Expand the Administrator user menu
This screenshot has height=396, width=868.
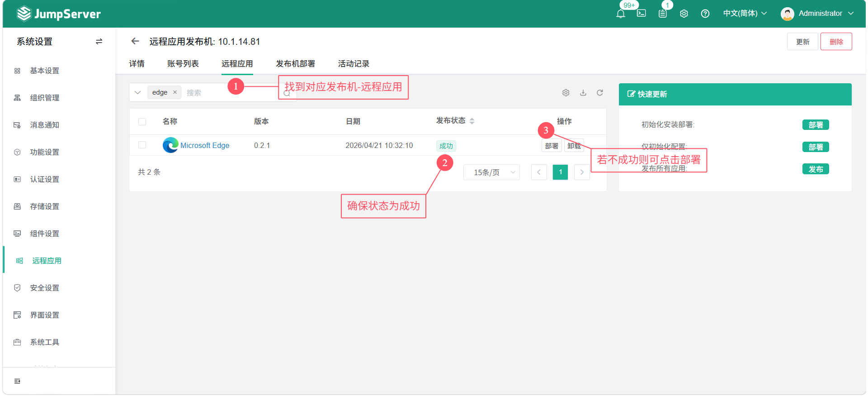[x=817, y=14]
